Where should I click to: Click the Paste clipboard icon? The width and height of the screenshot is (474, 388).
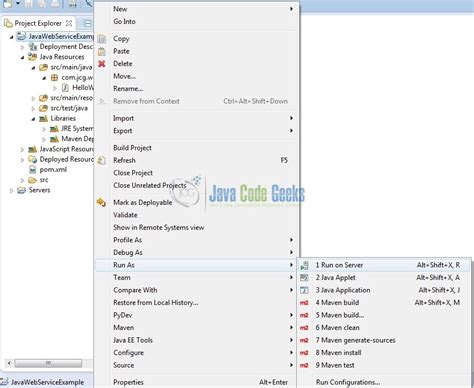102,51
